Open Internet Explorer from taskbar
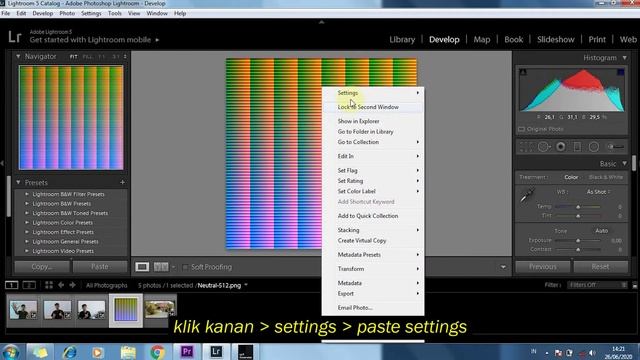This screenshot has width=640, height=360. (x=69, y=351)
